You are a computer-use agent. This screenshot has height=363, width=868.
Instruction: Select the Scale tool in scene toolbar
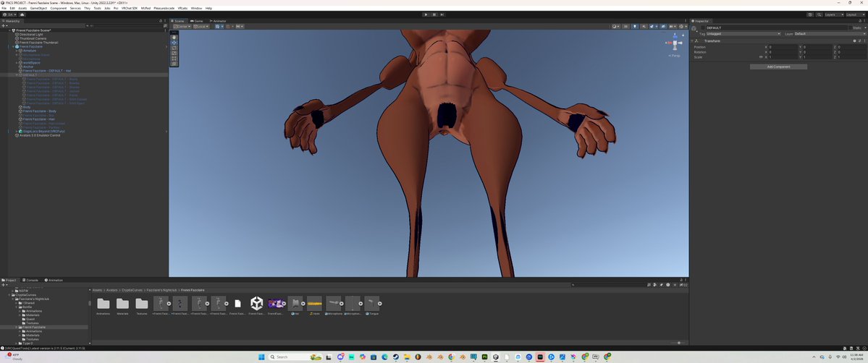(174, 53)
